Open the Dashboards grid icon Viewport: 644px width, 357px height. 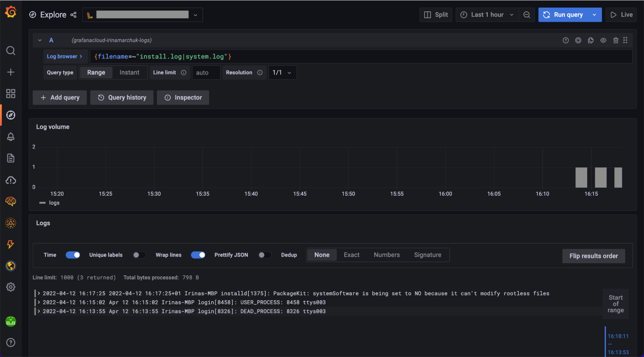11,94
